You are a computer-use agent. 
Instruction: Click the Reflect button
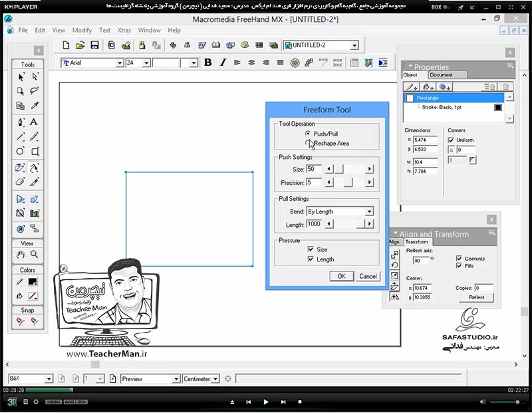(476, 297)
